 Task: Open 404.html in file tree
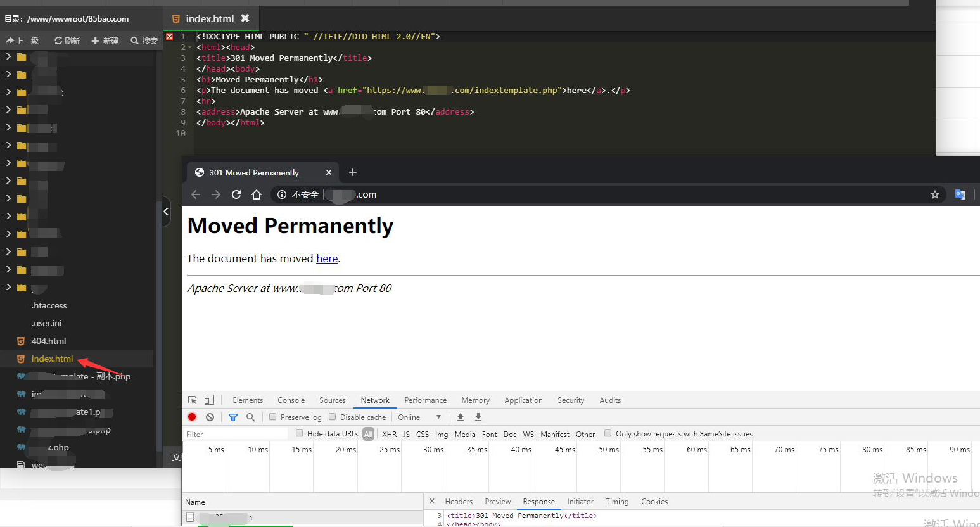pos(49,341)
